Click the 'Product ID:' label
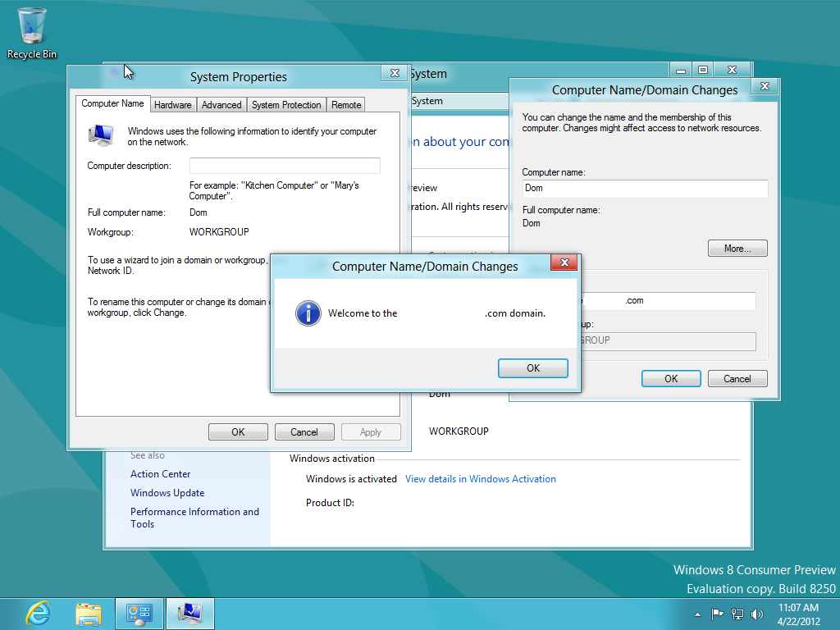Viewport: 840px width, 630px height. (330, 503)
